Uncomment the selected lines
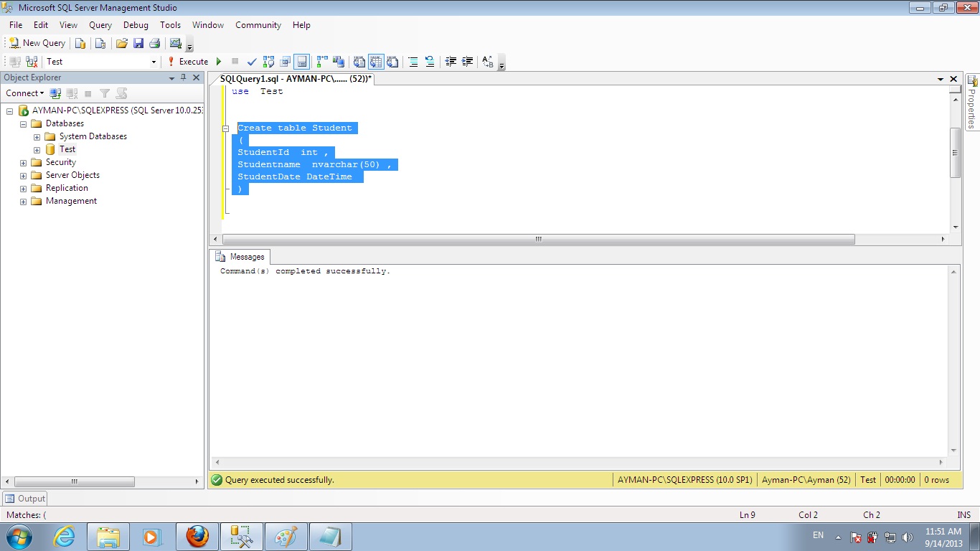Image resolution: width=980 pixels, height=551 pixels. (430, 62)
